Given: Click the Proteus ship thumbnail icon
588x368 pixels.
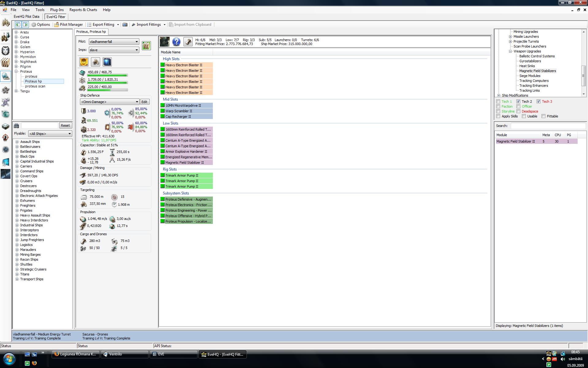Looking at the screenshot, I should point(164,42).
